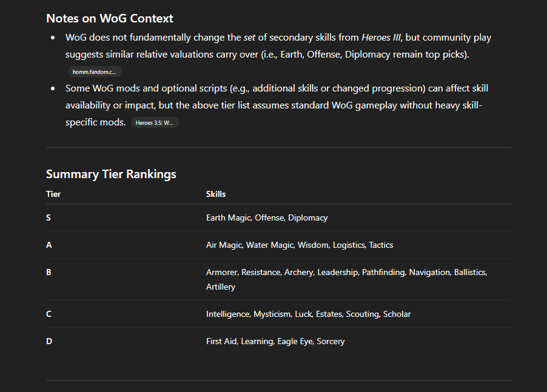Click the italic word 'set' in first bullet
This screenshot has width=547, height=392.
click(249, 38)
